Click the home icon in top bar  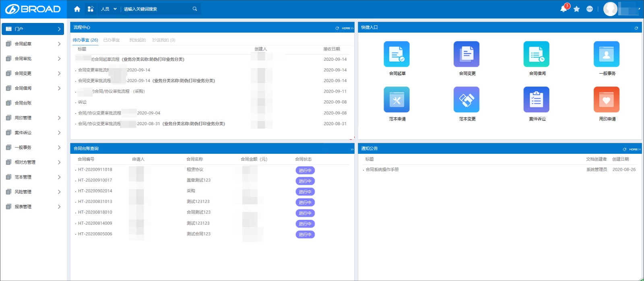click(77, 9)
